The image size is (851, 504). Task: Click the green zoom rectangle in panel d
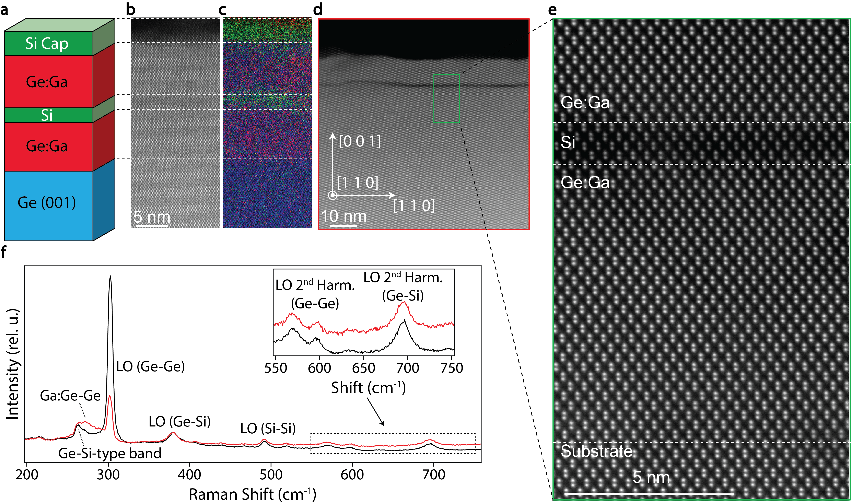pos(446,98)
